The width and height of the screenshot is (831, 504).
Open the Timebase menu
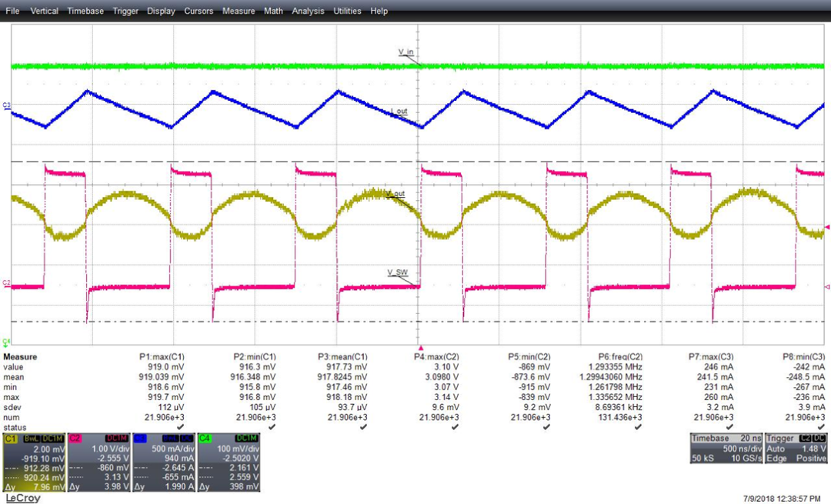85,12
